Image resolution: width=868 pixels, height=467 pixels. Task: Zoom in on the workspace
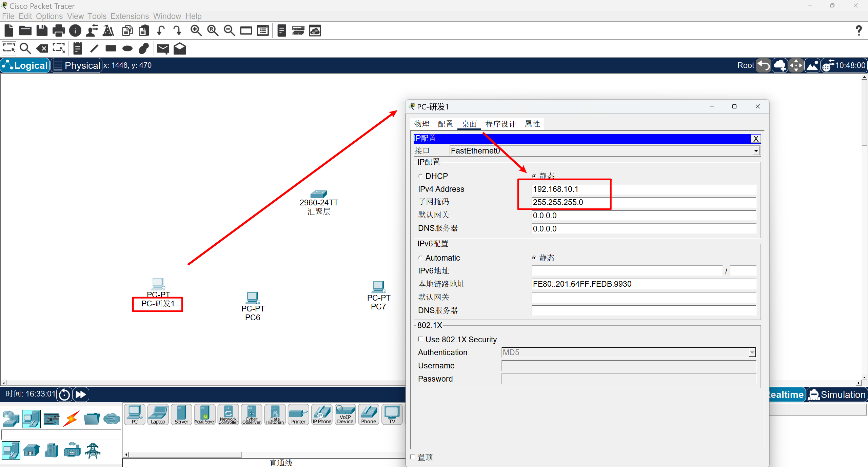196,31
